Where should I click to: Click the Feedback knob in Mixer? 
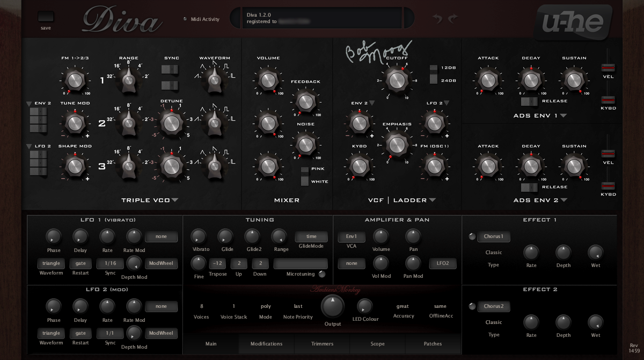tap(305, 102)
